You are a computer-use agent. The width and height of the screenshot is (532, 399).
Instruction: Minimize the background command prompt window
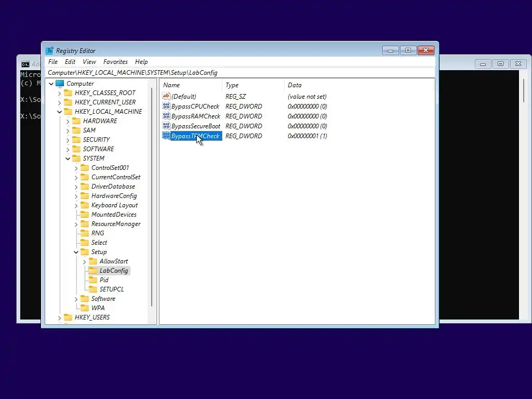[x=483, y=64]
